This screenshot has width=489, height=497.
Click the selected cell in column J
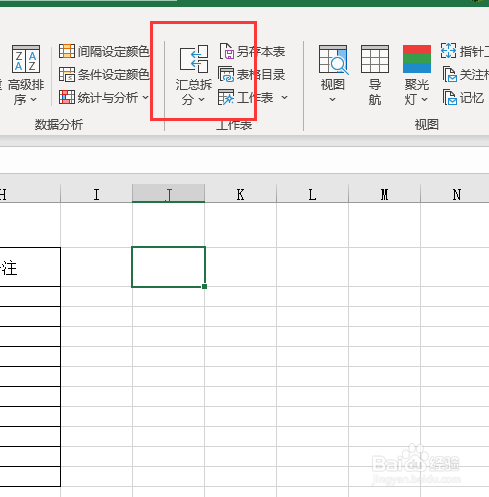(168, 267)
